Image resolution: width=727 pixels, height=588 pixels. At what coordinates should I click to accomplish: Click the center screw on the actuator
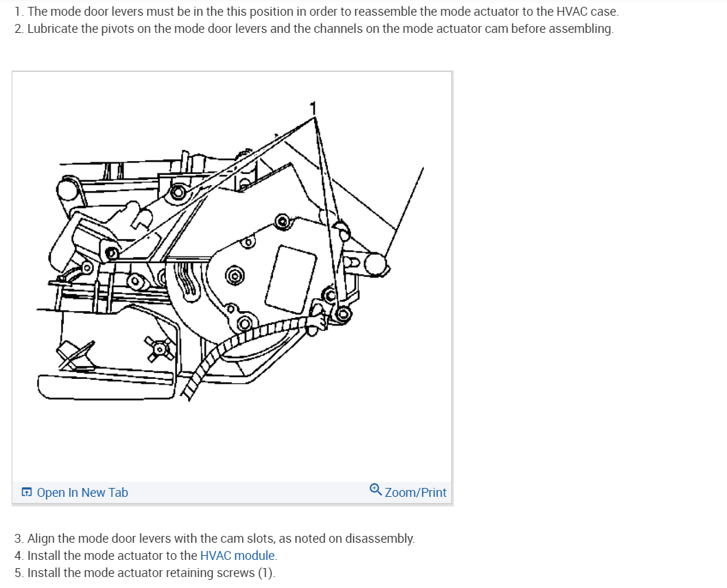[x=235, y=277]
